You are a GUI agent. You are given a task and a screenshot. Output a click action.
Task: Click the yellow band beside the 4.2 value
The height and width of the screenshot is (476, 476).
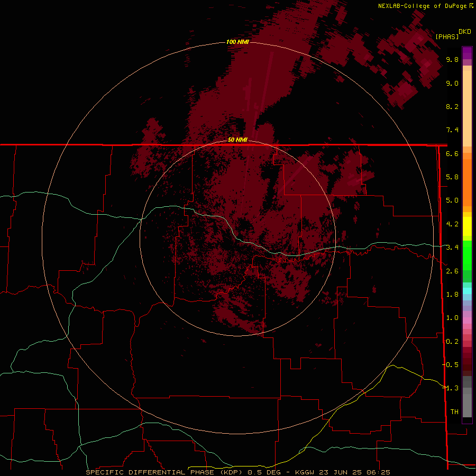[x=467, y=226]
